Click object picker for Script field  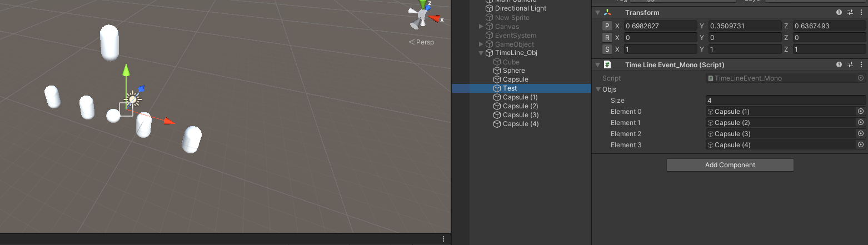click(861, 78)
